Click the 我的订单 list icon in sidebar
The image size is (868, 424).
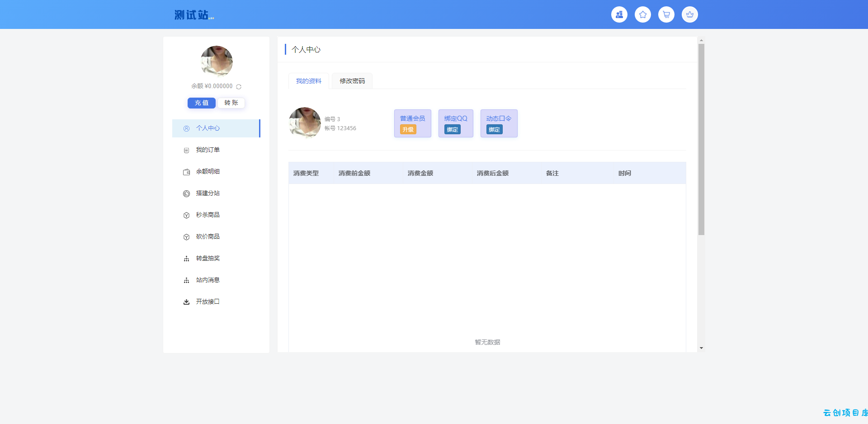(186, 150)
